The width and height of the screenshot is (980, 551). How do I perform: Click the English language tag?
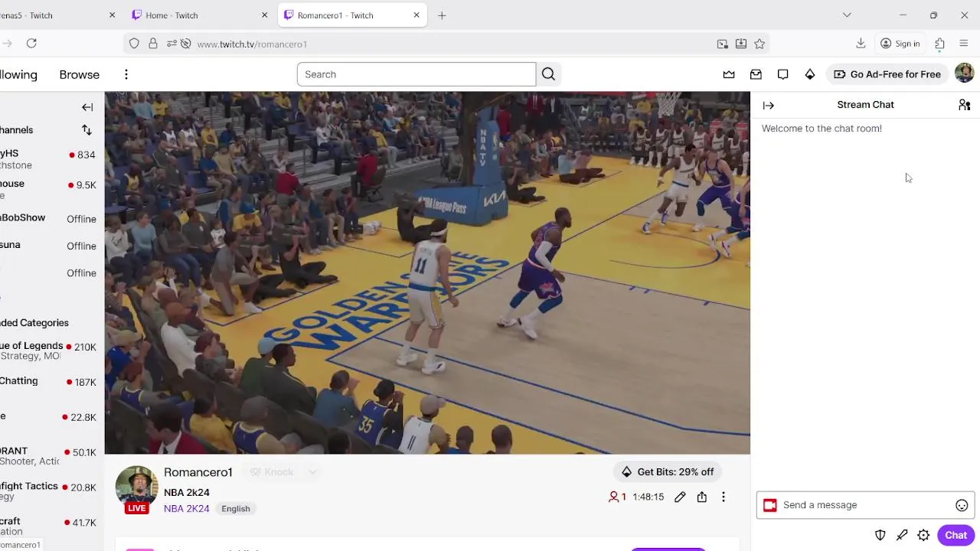(236, 509)
